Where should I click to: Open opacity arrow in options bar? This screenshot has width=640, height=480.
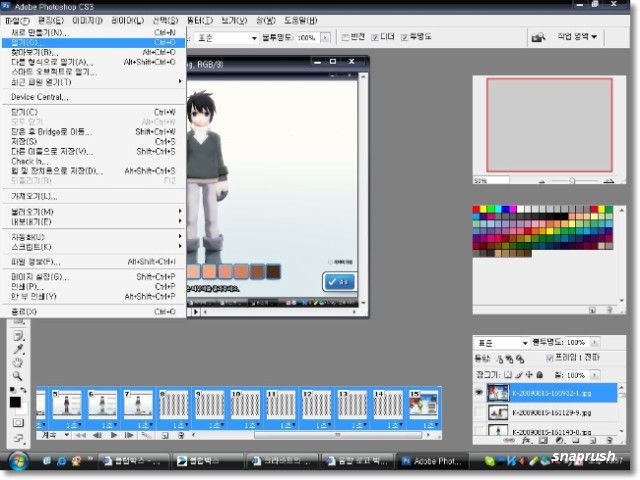click(325, 38)
